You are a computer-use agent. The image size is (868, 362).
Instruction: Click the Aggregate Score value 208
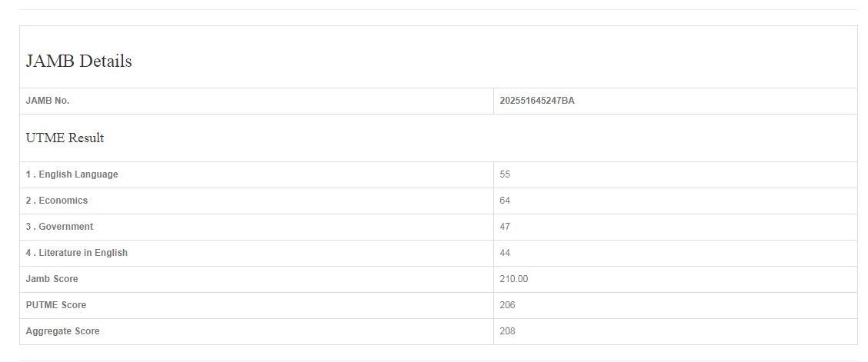(x=507, y=331)
